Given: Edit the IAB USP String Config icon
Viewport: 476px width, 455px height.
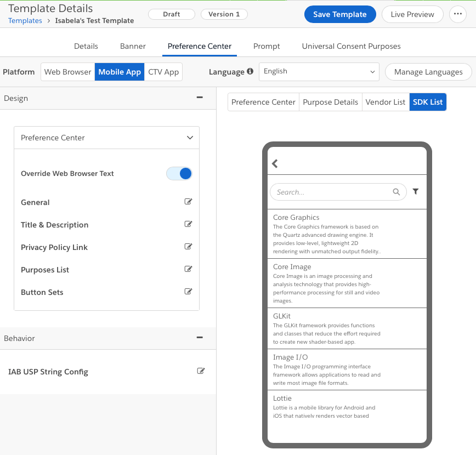Looking at the screenshot, I should coord(201,371).
